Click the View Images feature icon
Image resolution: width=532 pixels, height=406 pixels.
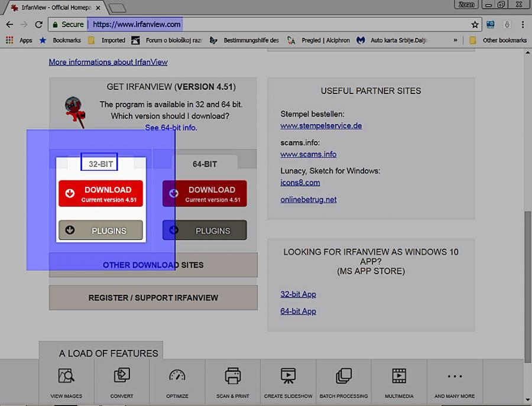(x=66, y=376)
